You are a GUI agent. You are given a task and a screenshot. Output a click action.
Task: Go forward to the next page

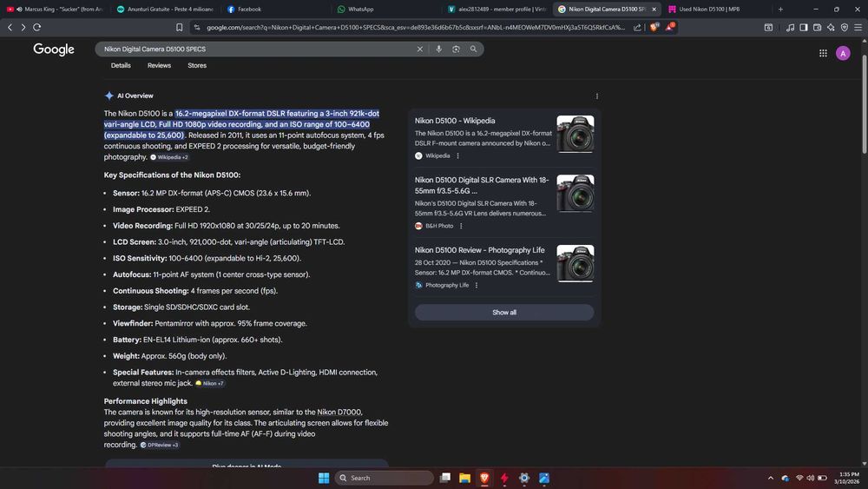(23, 27)
